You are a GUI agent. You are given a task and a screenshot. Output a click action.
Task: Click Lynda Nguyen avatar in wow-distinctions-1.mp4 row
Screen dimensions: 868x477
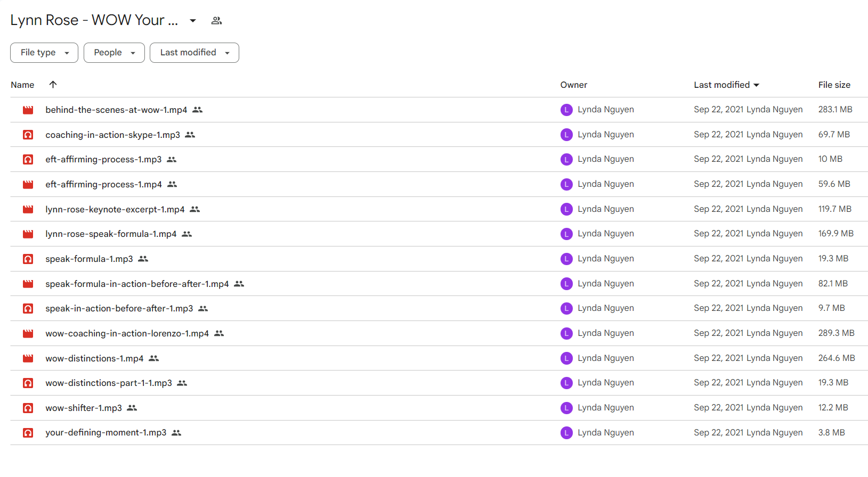coord(566,358)
